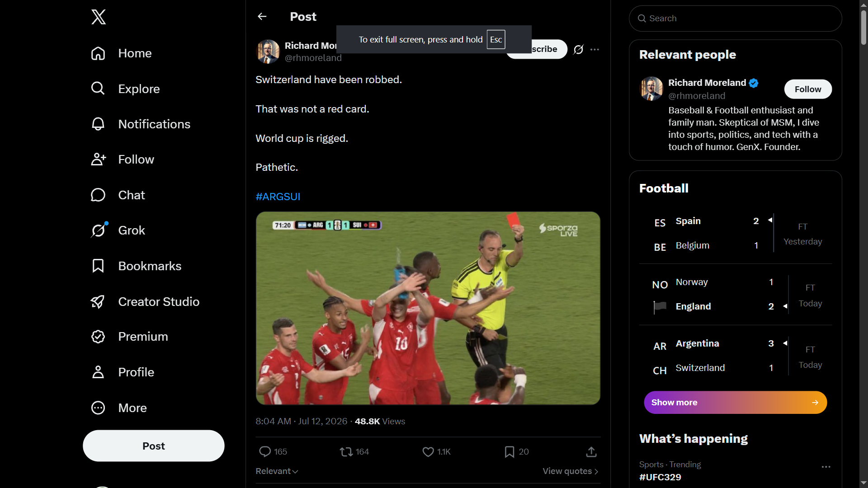The image size is (868, 488).
Task: Toggle like on the post
Action: [428, 451]
